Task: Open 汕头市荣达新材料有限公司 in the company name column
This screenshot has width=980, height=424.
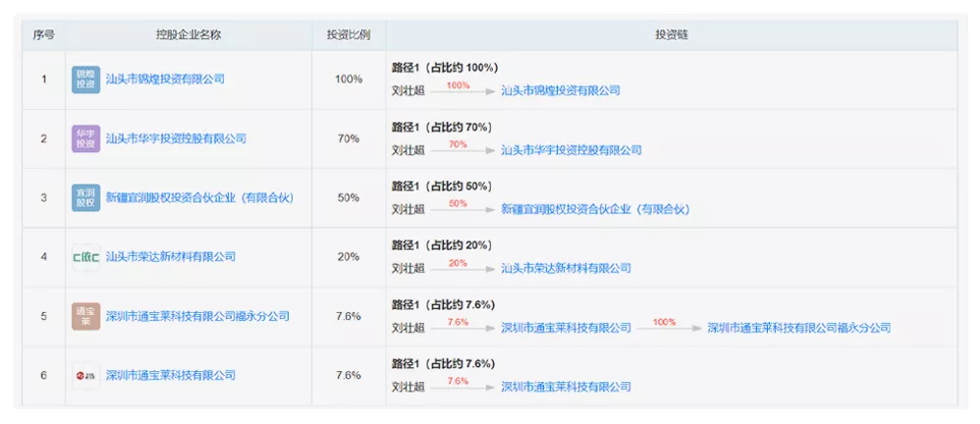Action: click(x=171, y=257)
